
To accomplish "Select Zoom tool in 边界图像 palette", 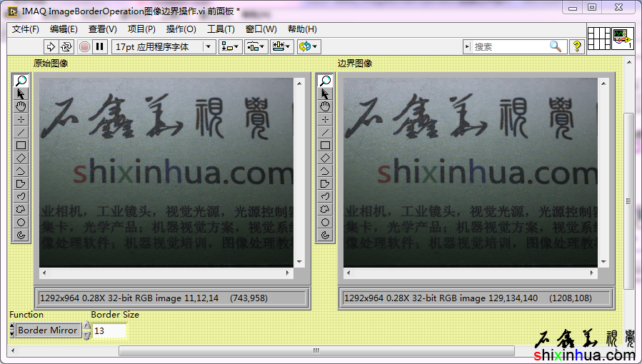I will pyautogui.click(x=325, y=81).
